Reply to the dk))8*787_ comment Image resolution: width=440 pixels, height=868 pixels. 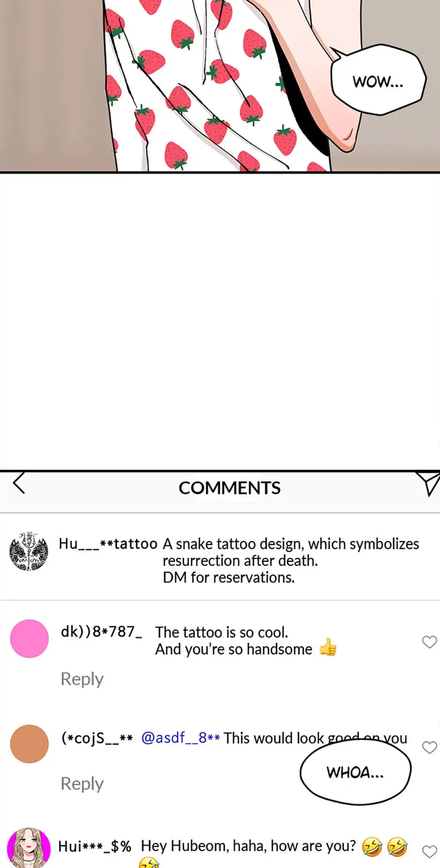(x=82, y=679)
